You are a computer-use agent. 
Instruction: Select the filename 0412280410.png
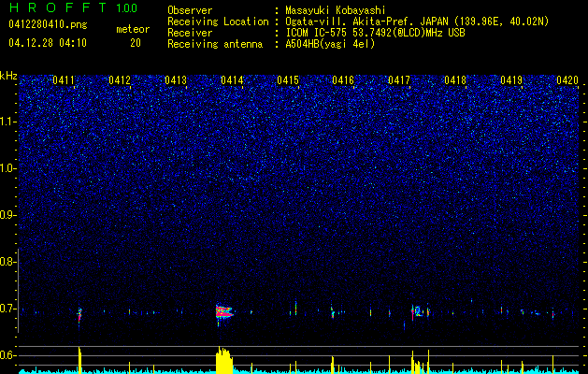48,24
